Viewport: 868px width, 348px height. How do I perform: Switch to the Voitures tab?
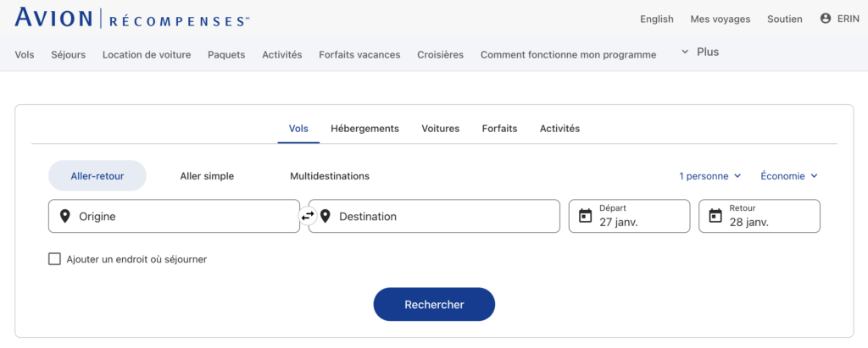tap(440, 129)
